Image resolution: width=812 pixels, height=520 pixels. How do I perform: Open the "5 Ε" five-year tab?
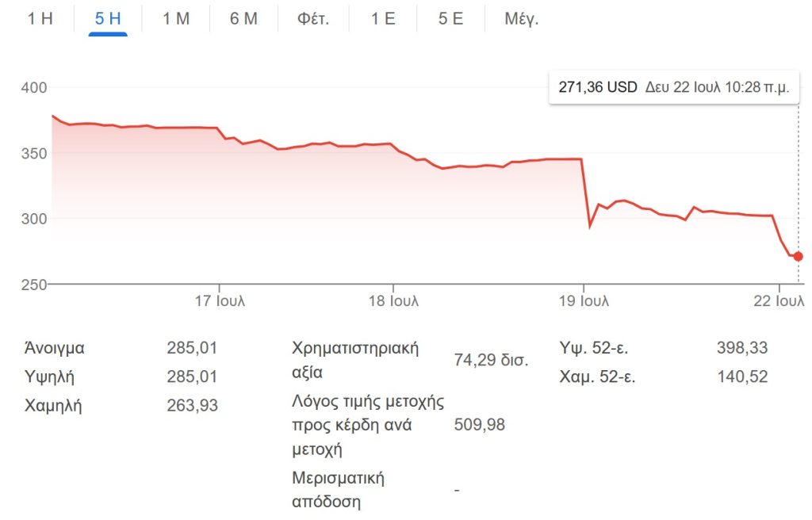[450, 18]
